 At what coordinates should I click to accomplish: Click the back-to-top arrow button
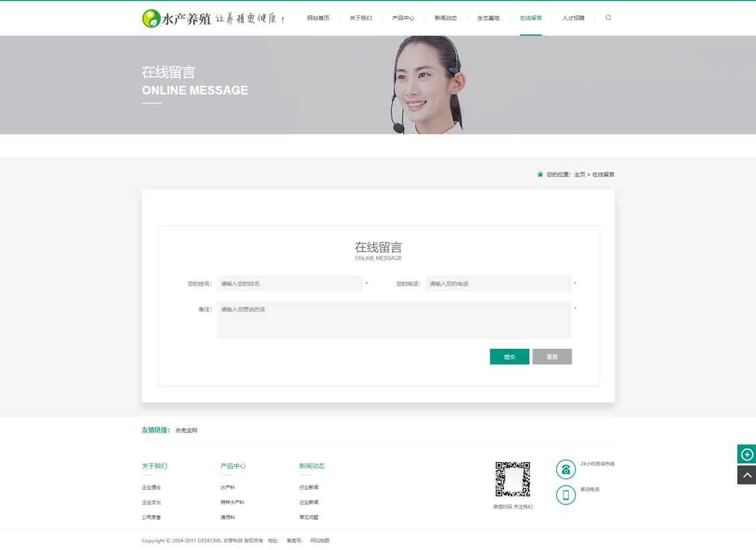747,474
